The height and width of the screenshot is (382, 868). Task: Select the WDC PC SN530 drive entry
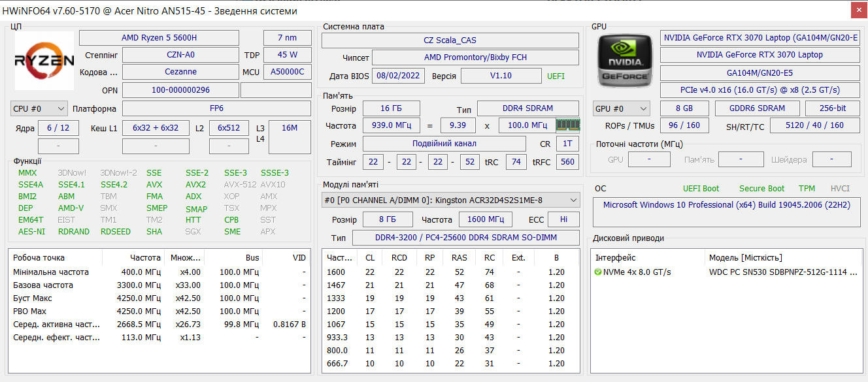[x=782, y=272]
